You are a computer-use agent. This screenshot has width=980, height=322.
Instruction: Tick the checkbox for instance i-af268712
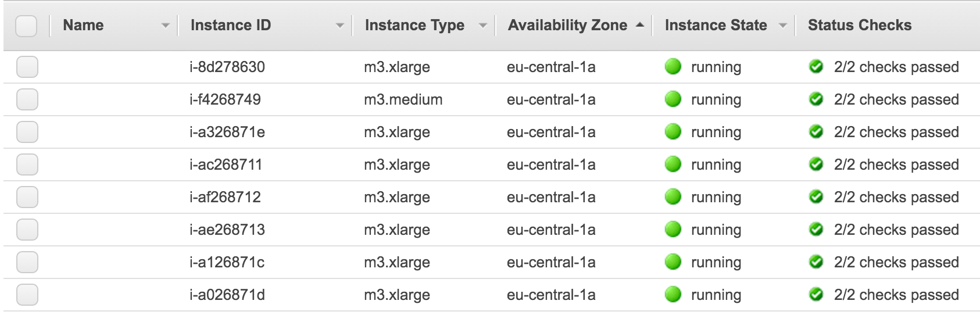(x=27, y=198)
